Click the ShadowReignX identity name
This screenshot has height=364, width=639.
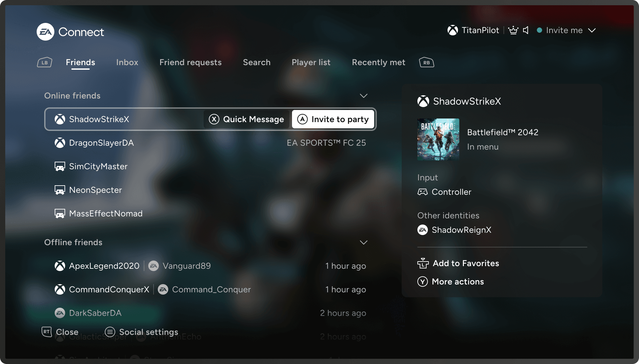(462, 230)
